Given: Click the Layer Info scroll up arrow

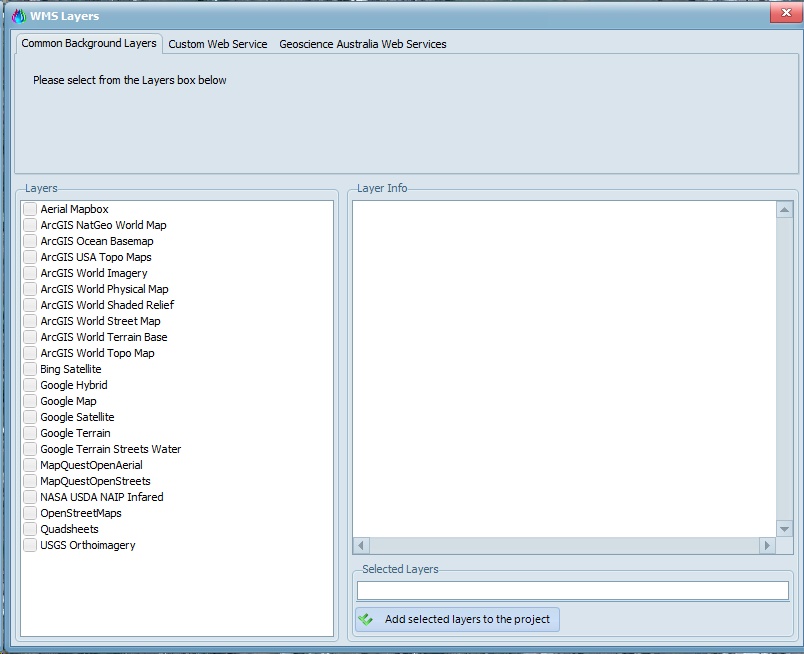Looking at the screenshot, I should click(785, 210).
